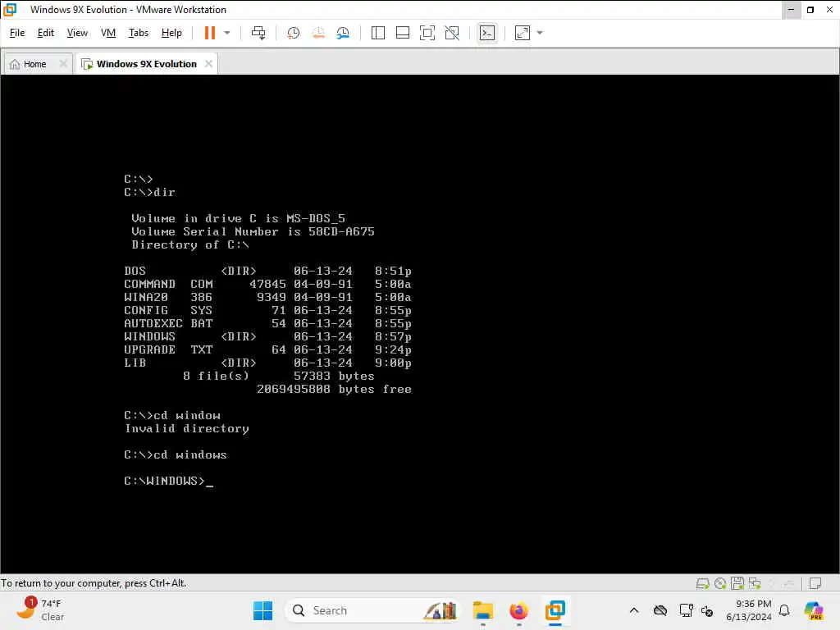Click the AUTOEXEC BAT listing row

tap(267, 323)
